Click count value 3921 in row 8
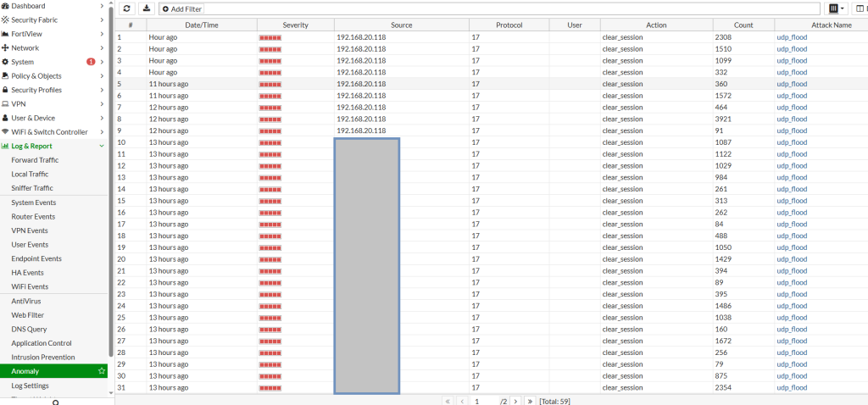868x405 pixels. (724, 119)
